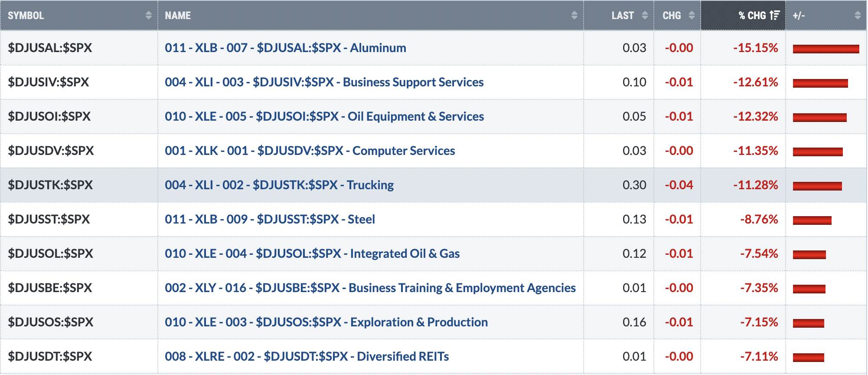This screenshot has height=375, width=868.
Task: Open the Trucking $DJUSTK:$SPX link
Action: [279, 185]
